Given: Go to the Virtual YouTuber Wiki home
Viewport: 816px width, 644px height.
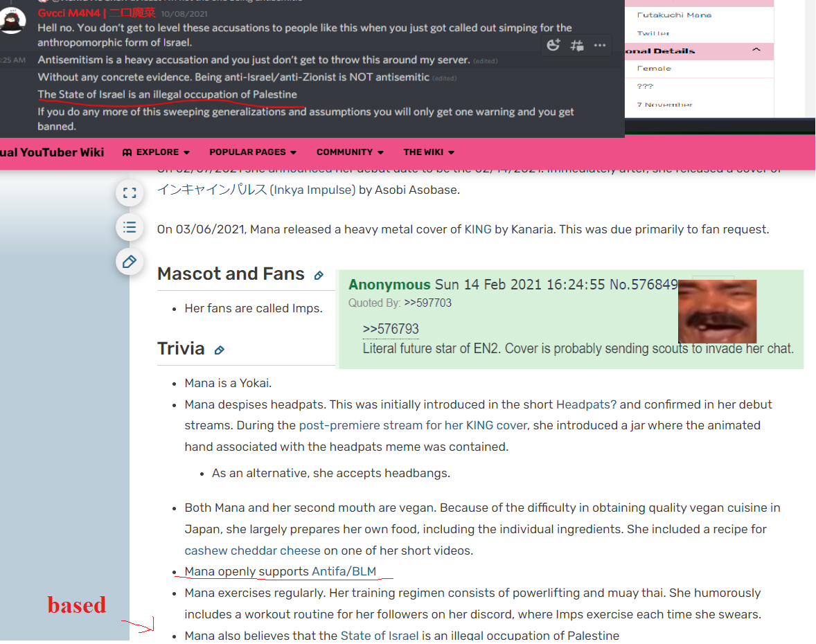Looking at the screenshot, I should pos(52,152).
